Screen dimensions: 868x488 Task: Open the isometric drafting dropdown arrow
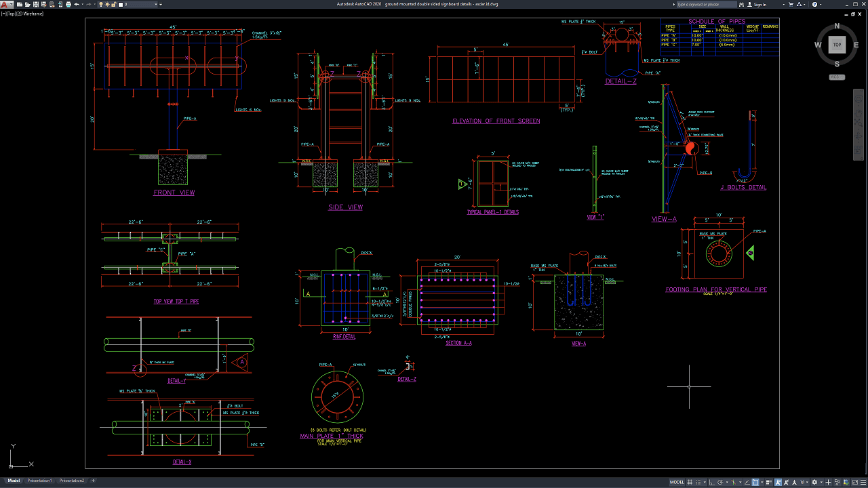(x=741, y=482)
